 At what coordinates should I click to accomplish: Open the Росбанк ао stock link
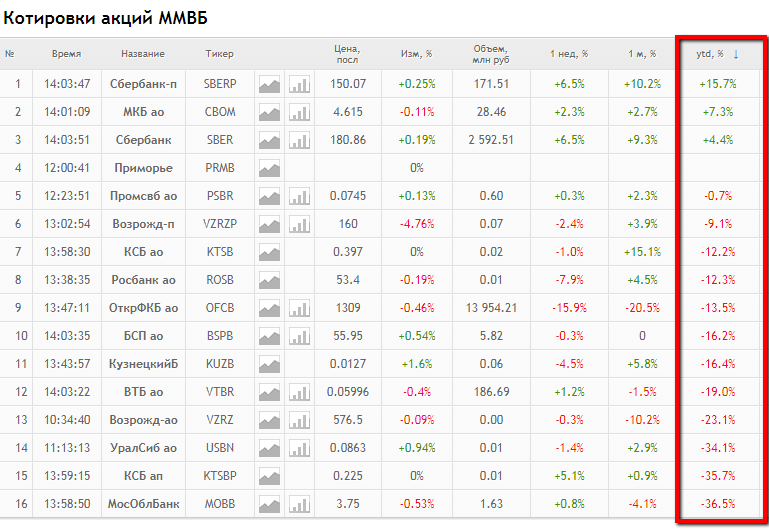point(143,280)
